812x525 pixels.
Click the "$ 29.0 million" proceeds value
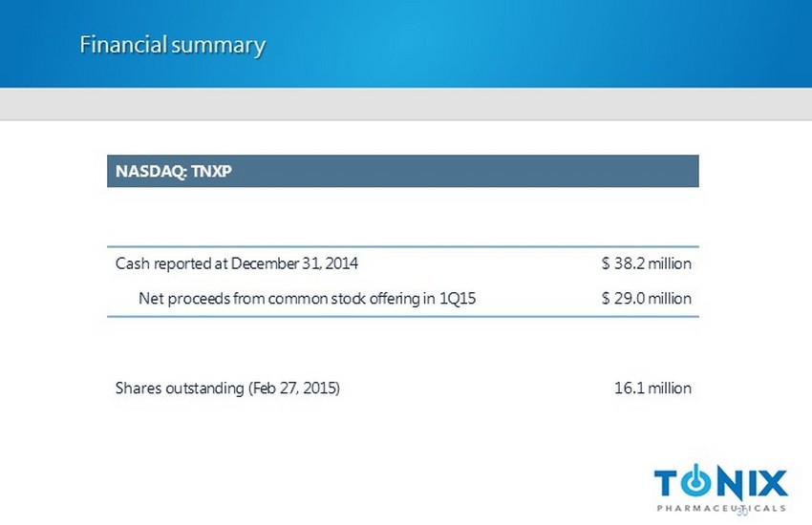646,299
